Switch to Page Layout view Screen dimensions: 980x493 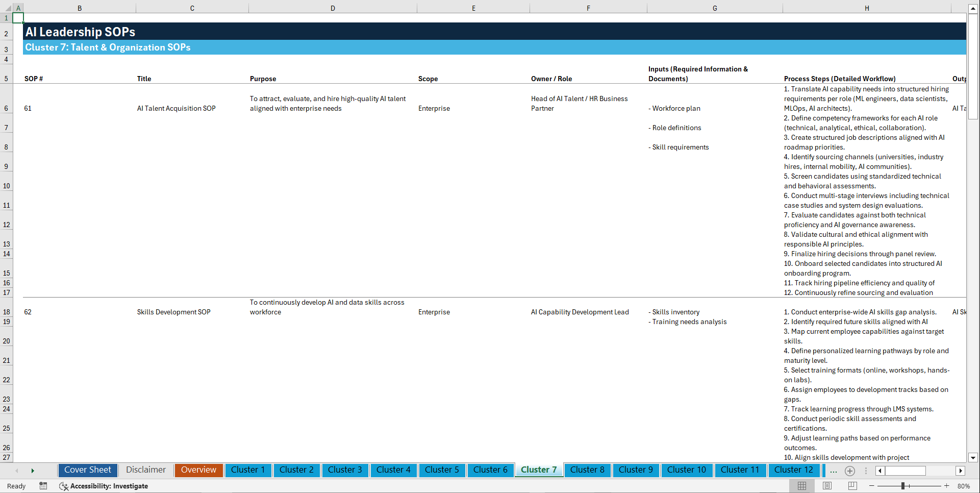pyautogui.click(x=827, y=486)
